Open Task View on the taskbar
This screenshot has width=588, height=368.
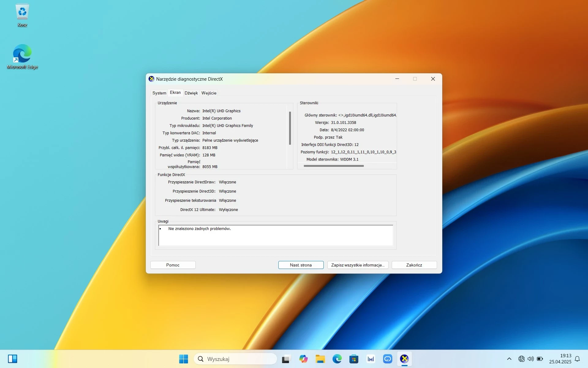pyautogui.click(x=286, y=359)
